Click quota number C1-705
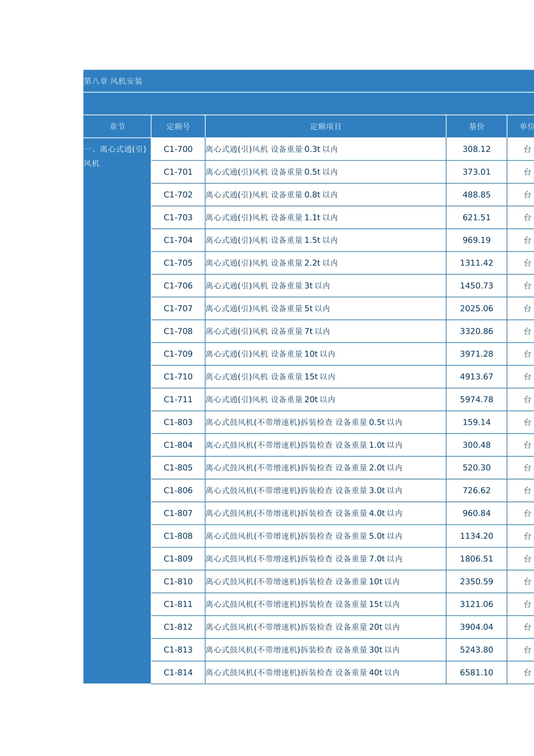Image resolution: width=534 pixels, height=756 pixels. (x=178, y=263)
